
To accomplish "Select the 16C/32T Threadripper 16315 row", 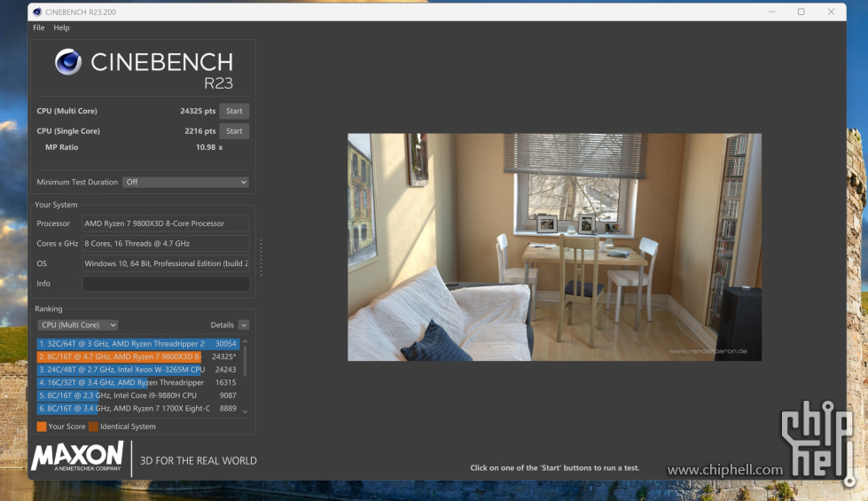I will [137, 382].
